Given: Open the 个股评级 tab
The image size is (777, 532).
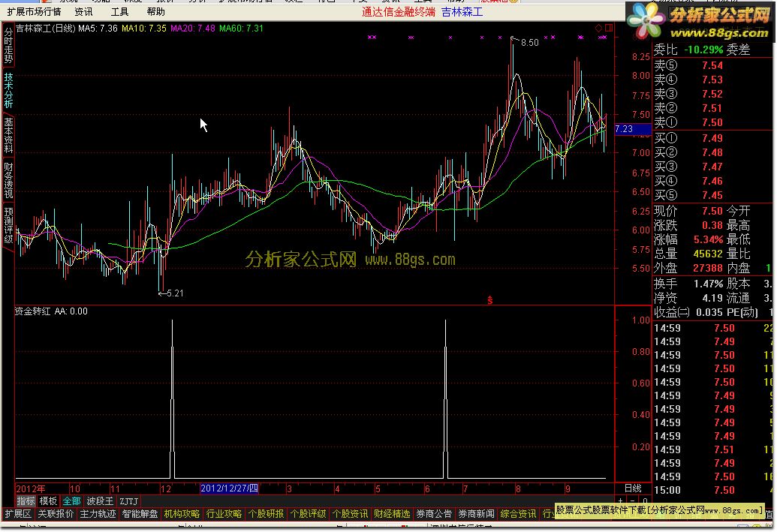Looking at the screenshot, I should (309, 514).
